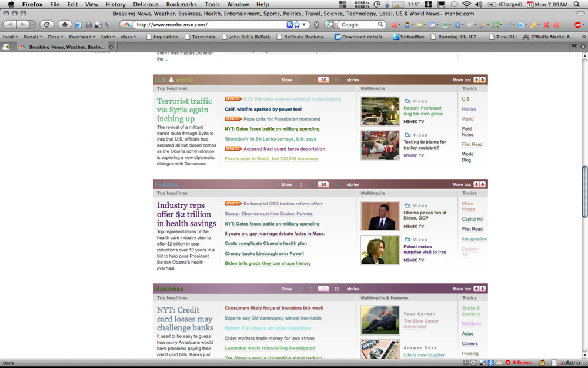588x368 pixels.
Task: Click the Greasemonkey monkey icon in status bar
Action: pos(542,362)
